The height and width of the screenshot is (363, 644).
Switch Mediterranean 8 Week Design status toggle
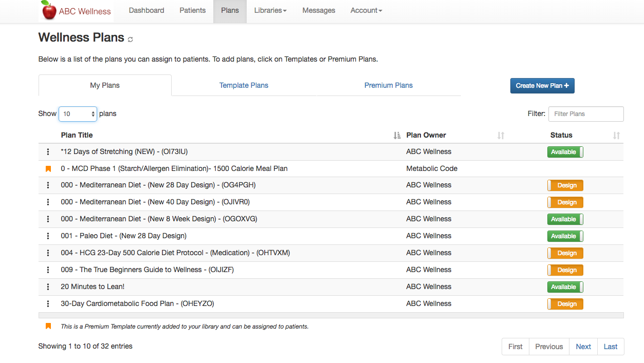[x=565, y=219]
